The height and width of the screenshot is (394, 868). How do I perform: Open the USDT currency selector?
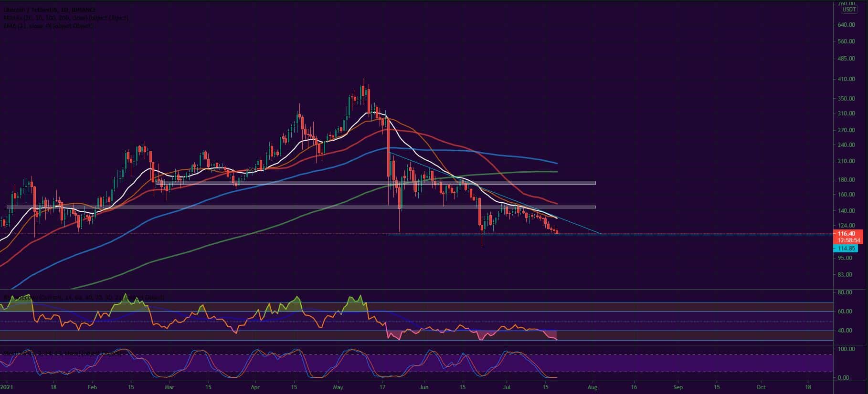coord(849,9)
